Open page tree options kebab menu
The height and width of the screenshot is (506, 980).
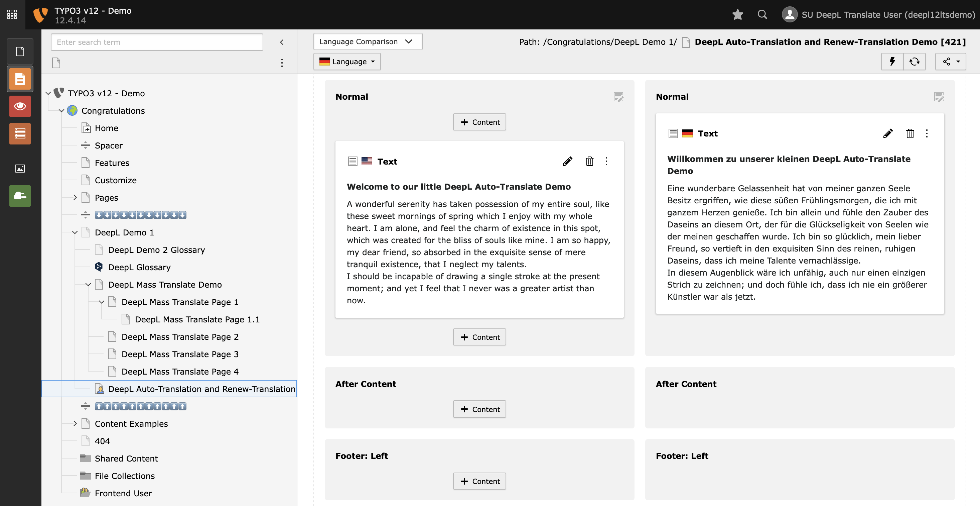point(282,63)
